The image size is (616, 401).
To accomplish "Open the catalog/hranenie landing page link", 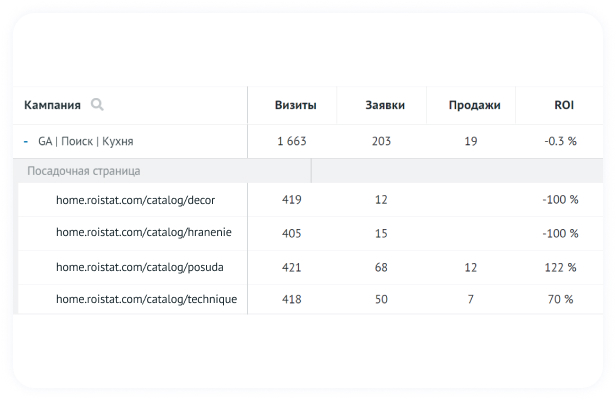I will point(144,233).
